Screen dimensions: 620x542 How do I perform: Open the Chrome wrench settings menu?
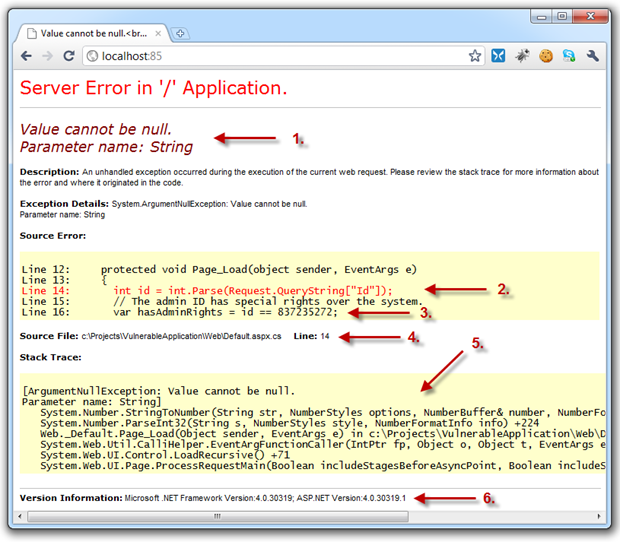click(593, 56)
